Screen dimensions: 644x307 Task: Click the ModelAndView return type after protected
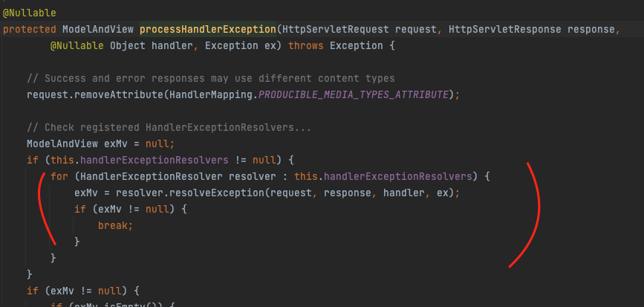tap(98, 30)
